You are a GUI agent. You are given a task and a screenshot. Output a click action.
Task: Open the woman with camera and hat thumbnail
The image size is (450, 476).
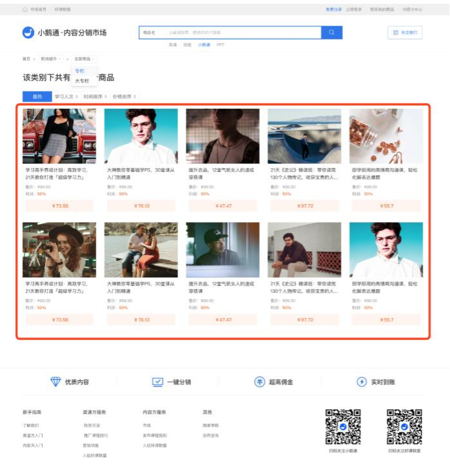[59, 250]
